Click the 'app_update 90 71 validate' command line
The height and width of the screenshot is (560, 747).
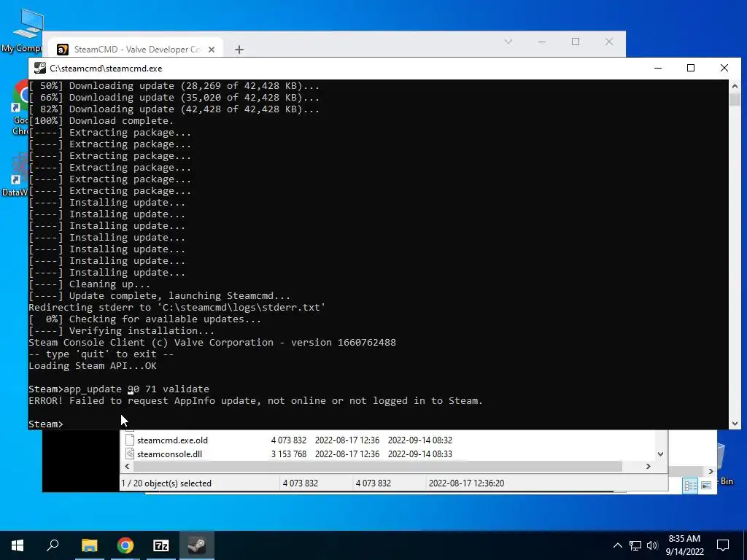tap(119, 389)
